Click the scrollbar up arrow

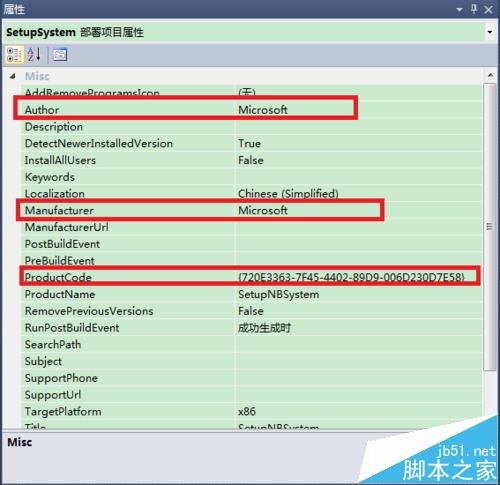pyautogui.click(x=490, y=75)
